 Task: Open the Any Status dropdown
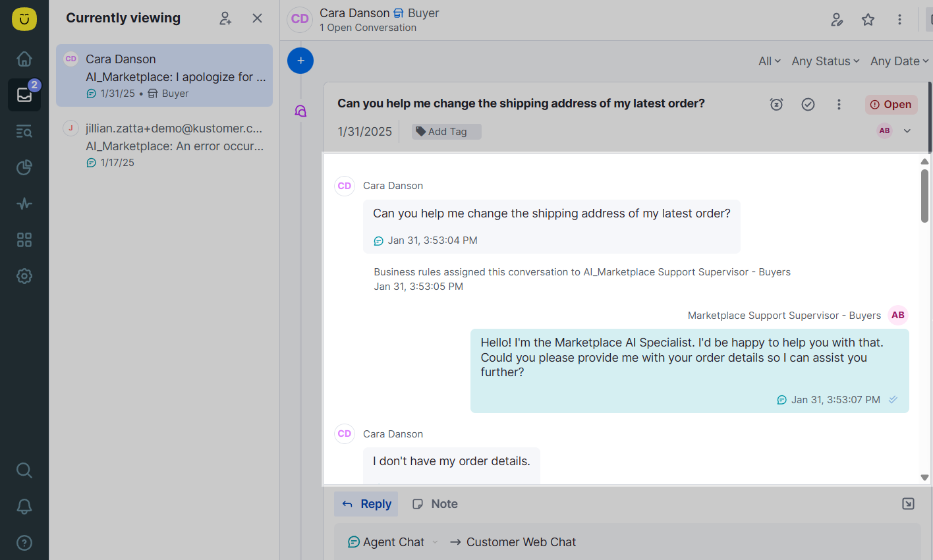[x=826, y=61]
